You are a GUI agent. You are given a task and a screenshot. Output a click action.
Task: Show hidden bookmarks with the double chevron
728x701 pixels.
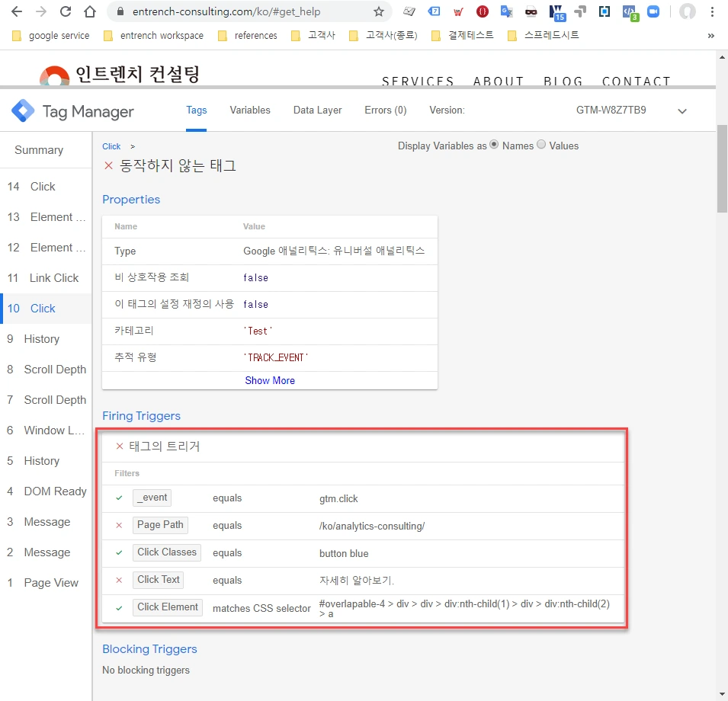coord(710,36)
